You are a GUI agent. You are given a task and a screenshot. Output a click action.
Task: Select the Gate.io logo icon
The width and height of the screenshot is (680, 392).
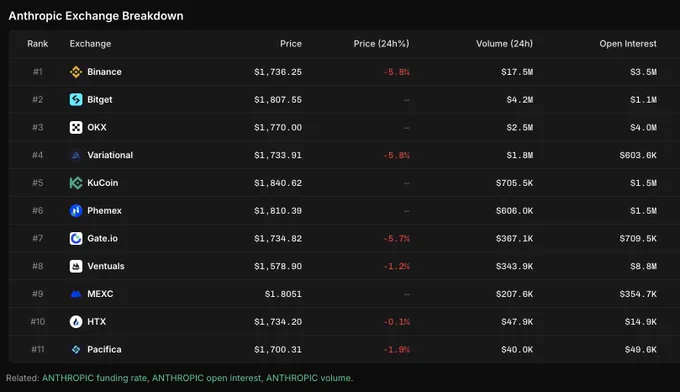click(76, 238)
